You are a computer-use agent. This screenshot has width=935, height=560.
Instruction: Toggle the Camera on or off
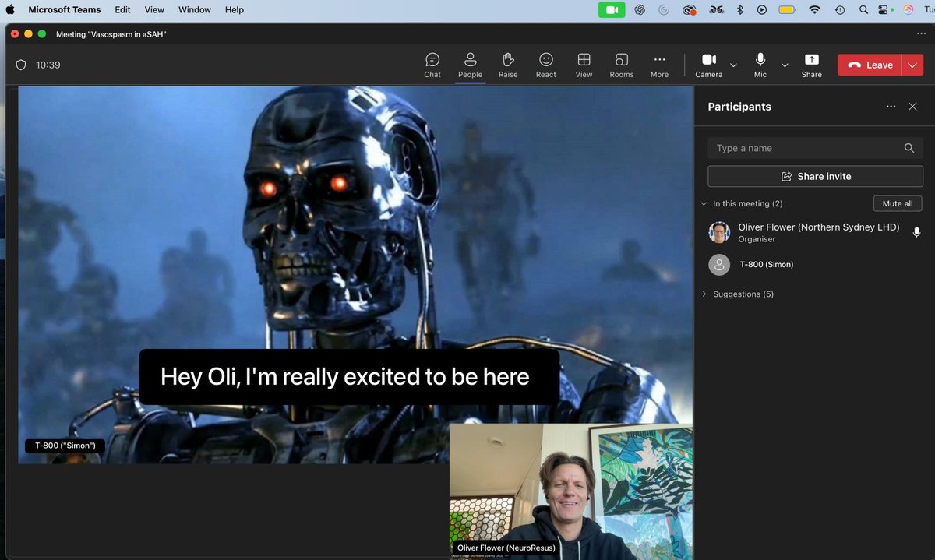[709, 65]
